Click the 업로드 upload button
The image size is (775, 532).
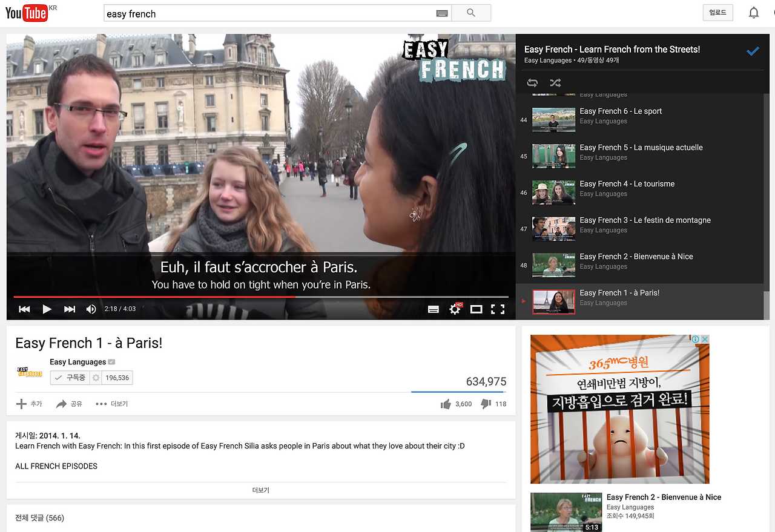(x=717, y=13)
